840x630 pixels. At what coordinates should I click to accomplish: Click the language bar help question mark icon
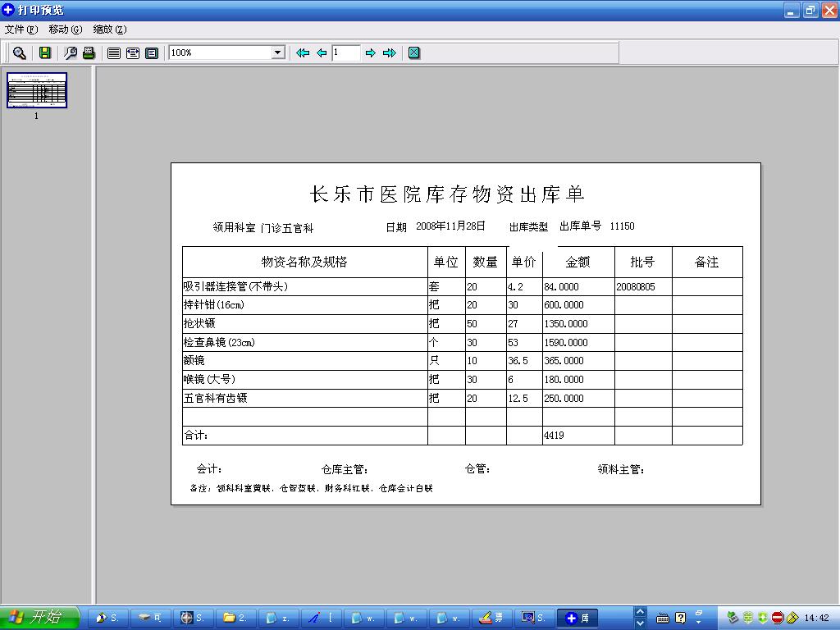pyautogui.click(x=681, y=619)
